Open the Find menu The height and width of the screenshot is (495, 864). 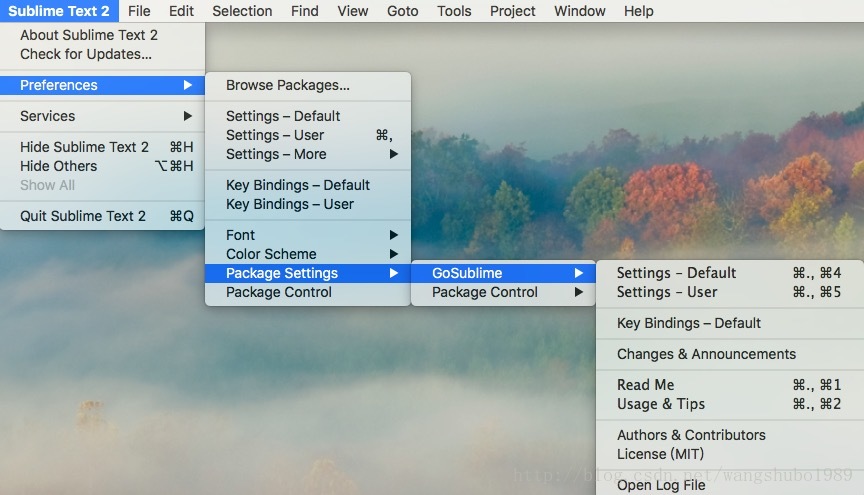[x=305, y=11]
